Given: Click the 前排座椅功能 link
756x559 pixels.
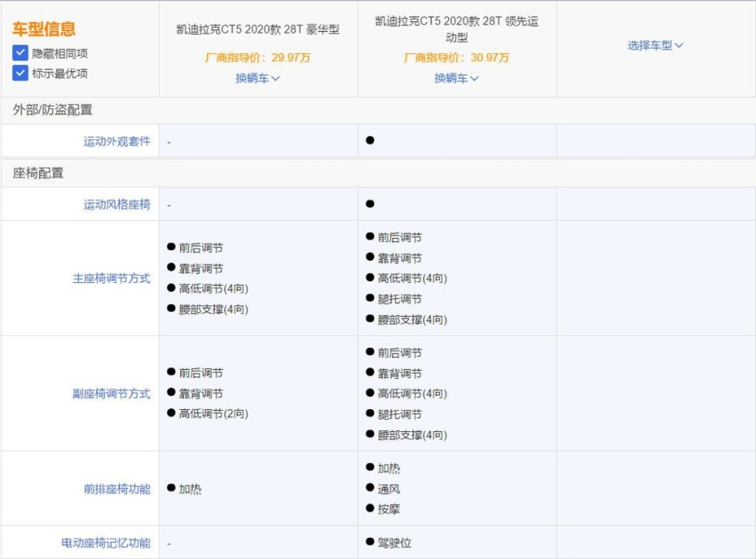Looking at the screenshot, I should pyautogui.click(x=116, y=489).
